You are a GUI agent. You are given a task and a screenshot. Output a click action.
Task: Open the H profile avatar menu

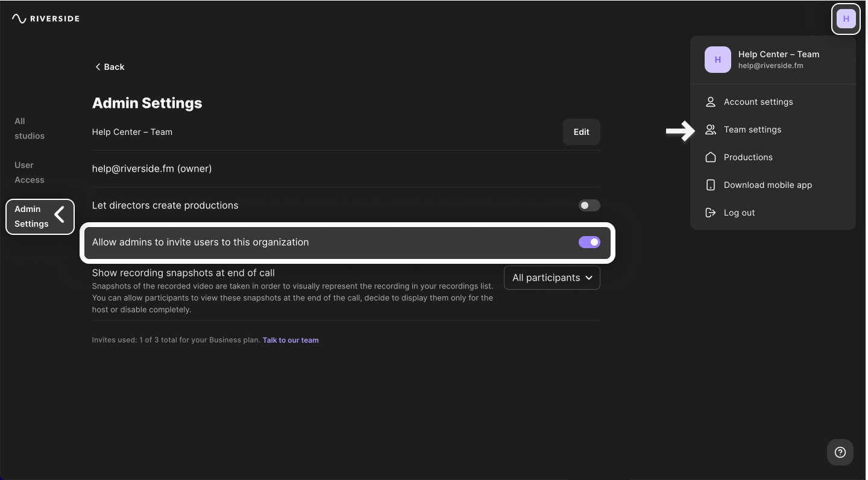pos(846,19)
